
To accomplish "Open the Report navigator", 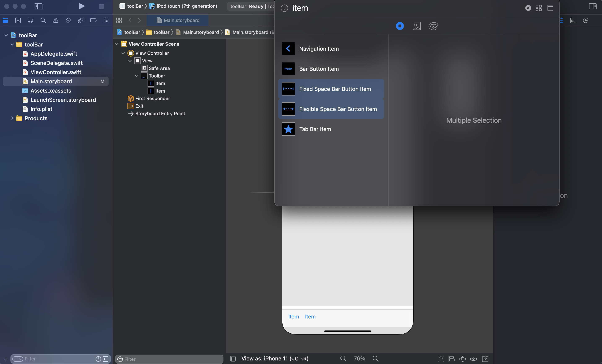I will [x=106, y=20].
